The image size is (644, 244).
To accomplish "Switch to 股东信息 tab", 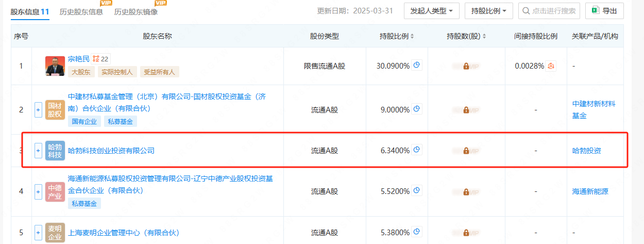I will [x=30, y=11].
